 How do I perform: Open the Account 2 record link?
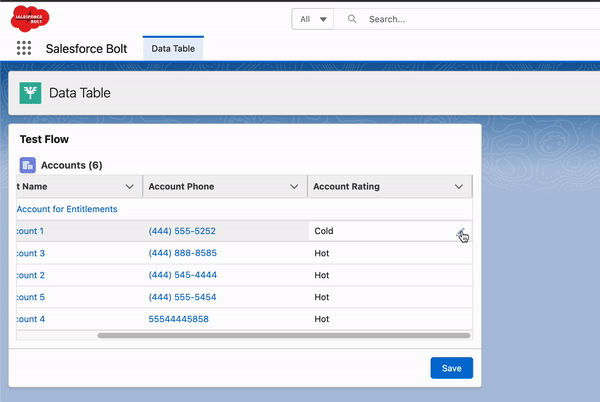click(31, 275)
